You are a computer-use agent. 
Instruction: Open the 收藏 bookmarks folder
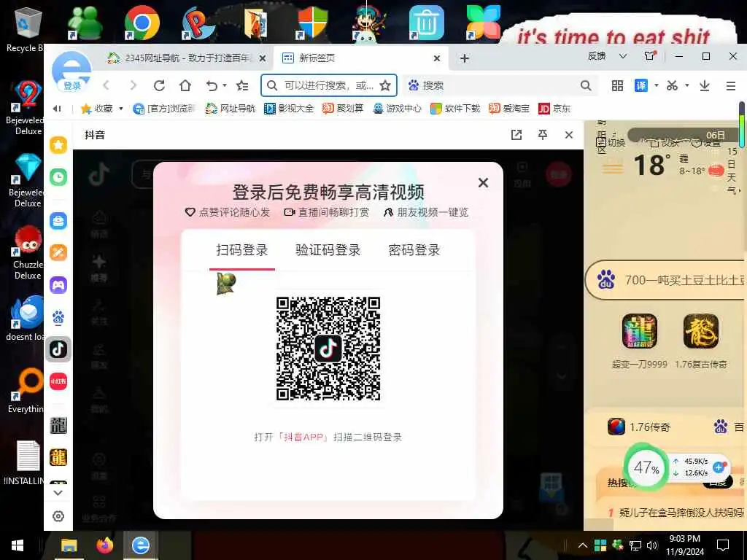pyautogui.click(x=97, y=109)
